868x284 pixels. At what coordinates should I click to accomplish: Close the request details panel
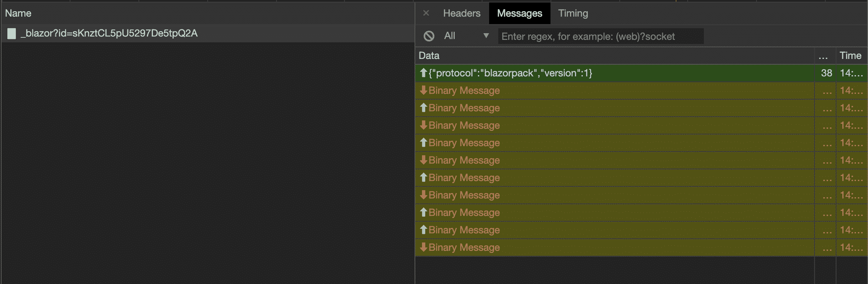coord(426,13)
